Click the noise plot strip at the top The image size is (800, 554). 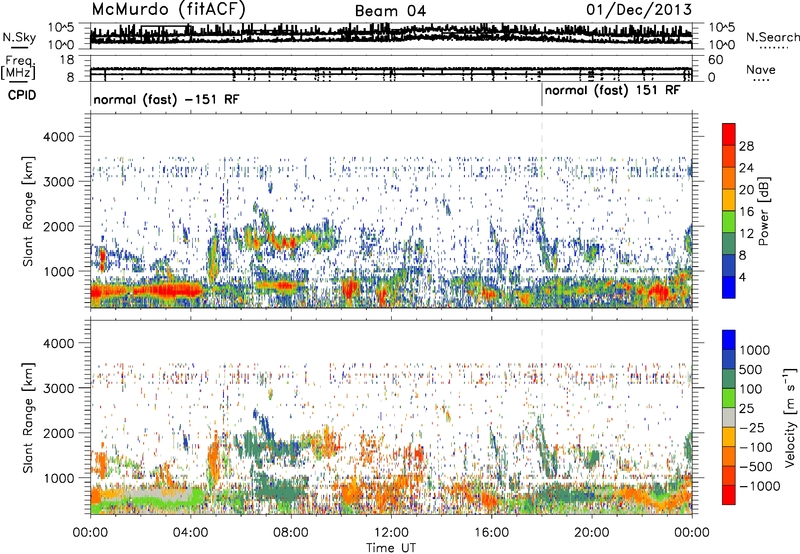click(x=391, y=35)
